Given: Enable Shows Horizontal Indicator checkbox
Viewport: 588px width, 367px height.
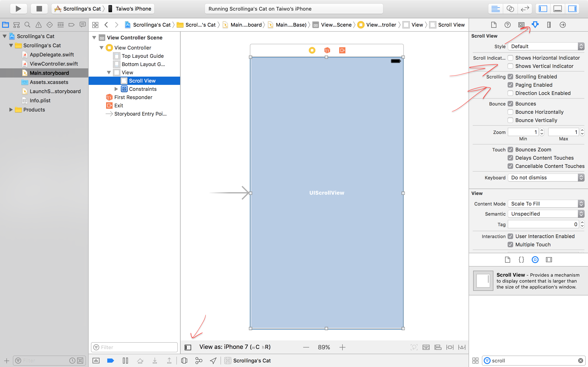Looking at the screenshot, I should point(510,58).
